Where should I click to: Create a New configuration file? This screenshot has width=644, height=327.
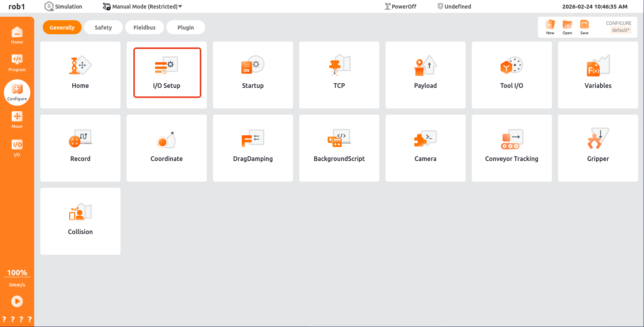pyautogui.click(x=550, y=27)
